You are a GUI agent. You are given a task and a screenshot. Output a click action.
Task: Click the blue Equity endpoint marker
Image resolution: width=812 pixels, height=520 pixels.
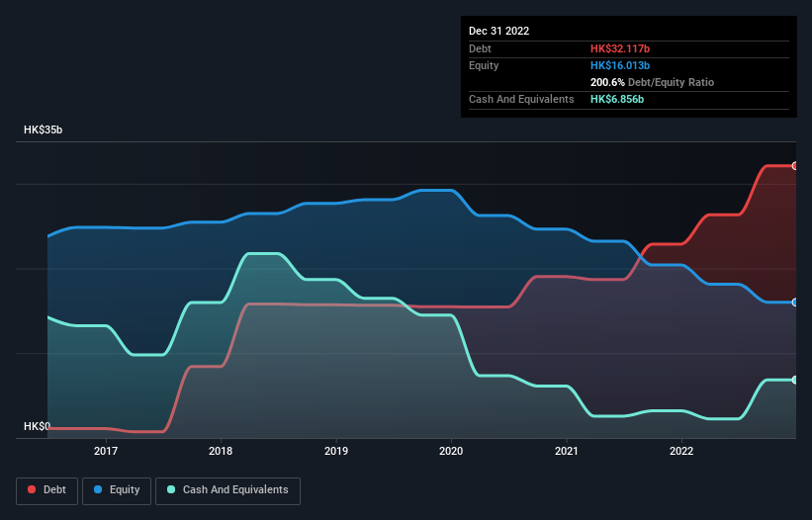pyautogui.click(x=795, y=303)
